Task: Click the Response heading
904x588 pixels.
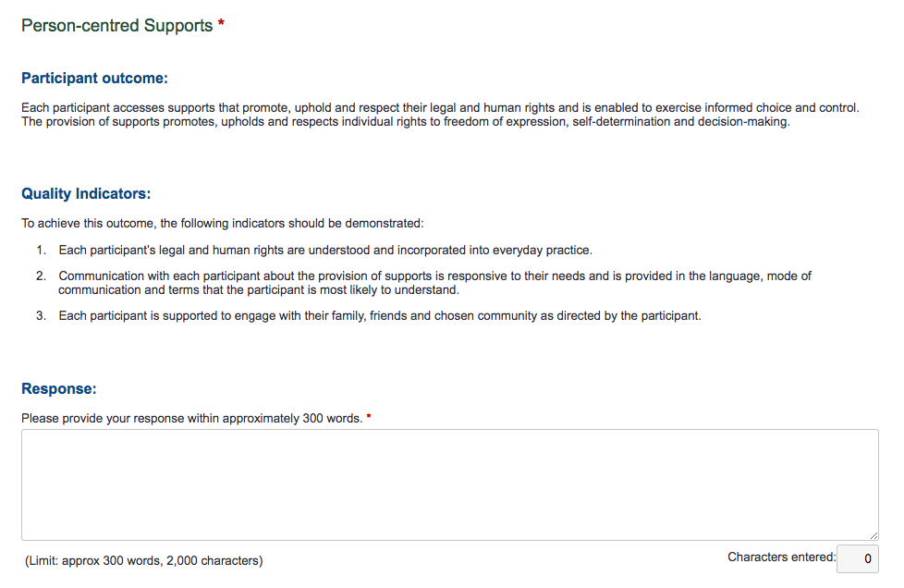Action: tap(59, 388)
